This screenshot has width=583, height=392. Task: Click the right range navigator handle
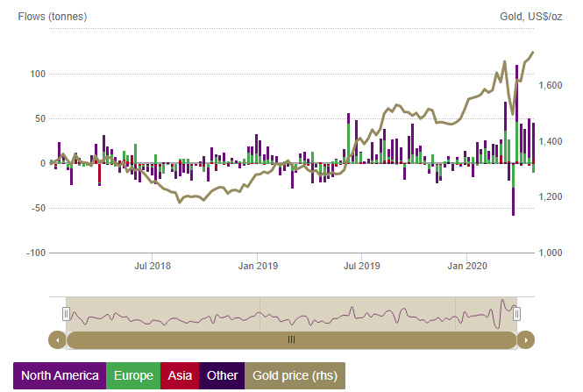point(517,313)
